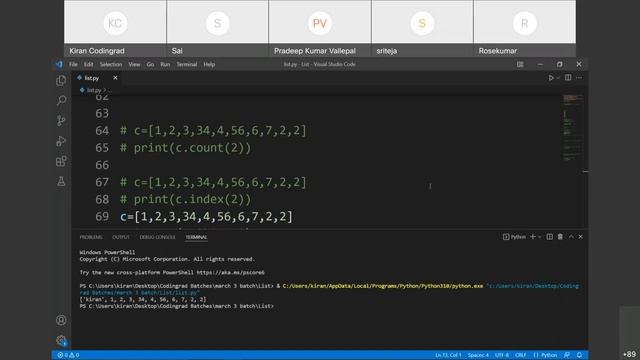This screenshot has width=640, height=360.
Task: Switch to the Terminal panel tab
Action: [x=196, y=237]
